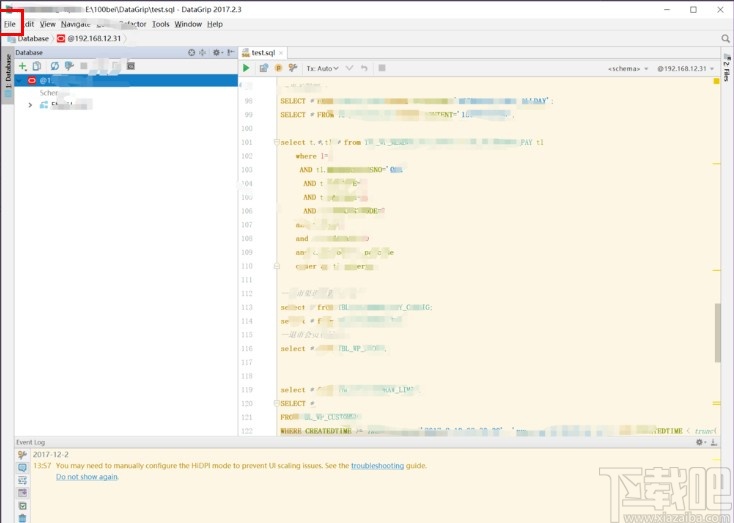Click the Database breadcrumb in the navigation bar

point(28,38)
